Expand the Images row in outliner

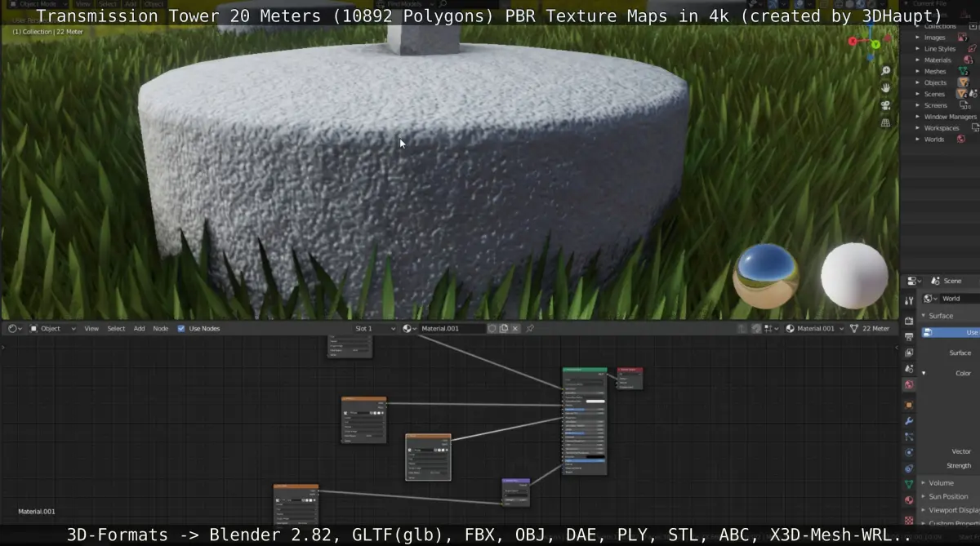point(918,38)
